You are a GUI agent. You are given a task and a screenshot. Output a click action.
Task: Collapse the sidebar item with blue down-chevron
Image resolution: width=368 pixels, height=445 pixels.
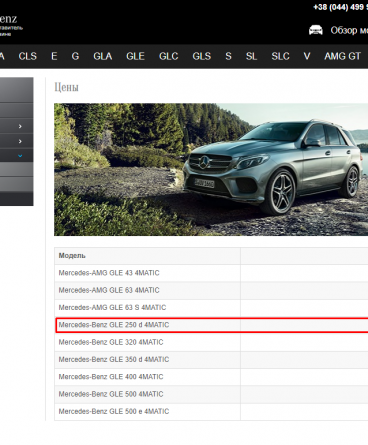(16, 156)
